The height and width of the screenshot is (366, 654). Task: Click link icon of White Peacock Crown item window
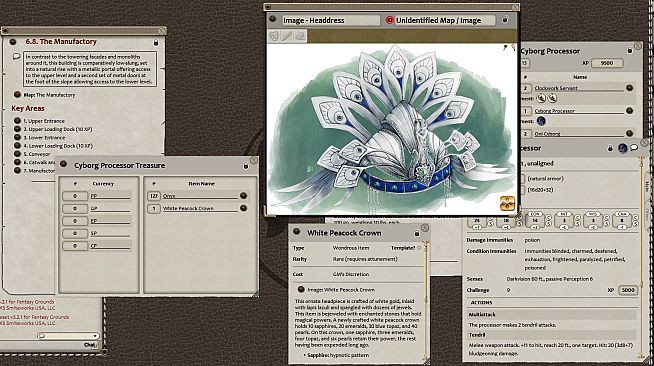click(x=297, y=232)
